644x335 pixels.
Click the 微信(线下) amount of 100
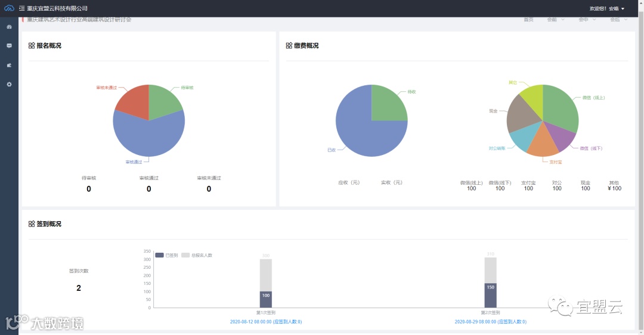[x=500, y=188]
